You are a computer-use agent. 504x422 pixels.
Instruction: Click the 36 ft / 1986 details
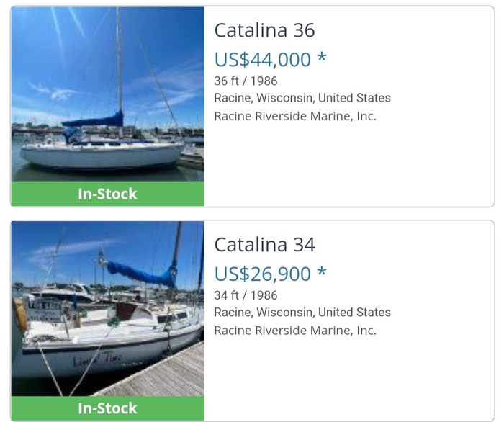[x=246, y=81]
